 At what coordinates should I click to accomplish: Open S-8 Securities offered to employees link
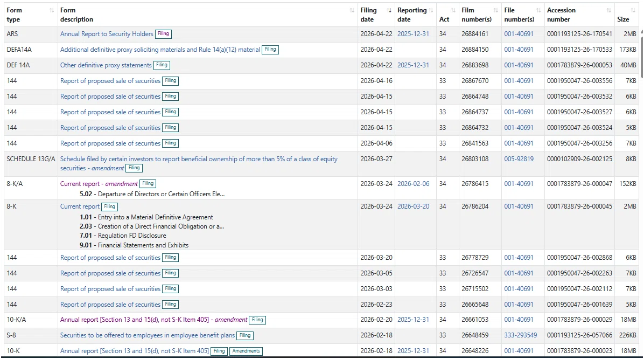pos(148,335)
